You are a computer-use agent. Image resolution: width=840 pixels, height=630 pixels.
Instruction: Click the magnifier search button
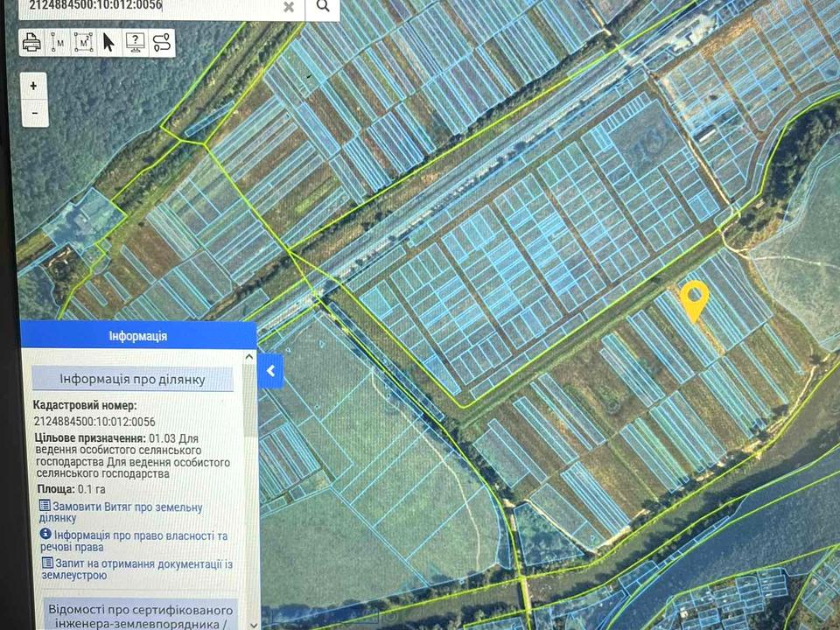323,7
